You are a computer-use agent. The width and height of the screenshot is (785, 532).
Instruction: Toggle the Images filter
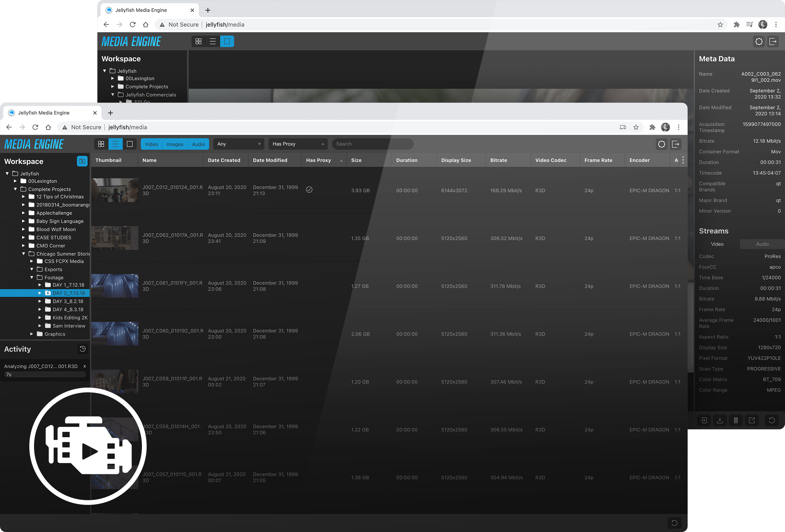point(175,144)
